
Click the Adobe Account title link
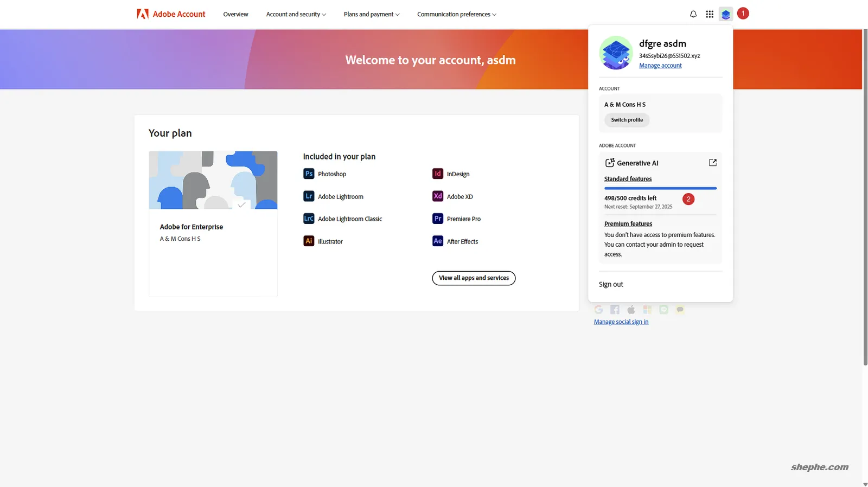click(179, 14)
